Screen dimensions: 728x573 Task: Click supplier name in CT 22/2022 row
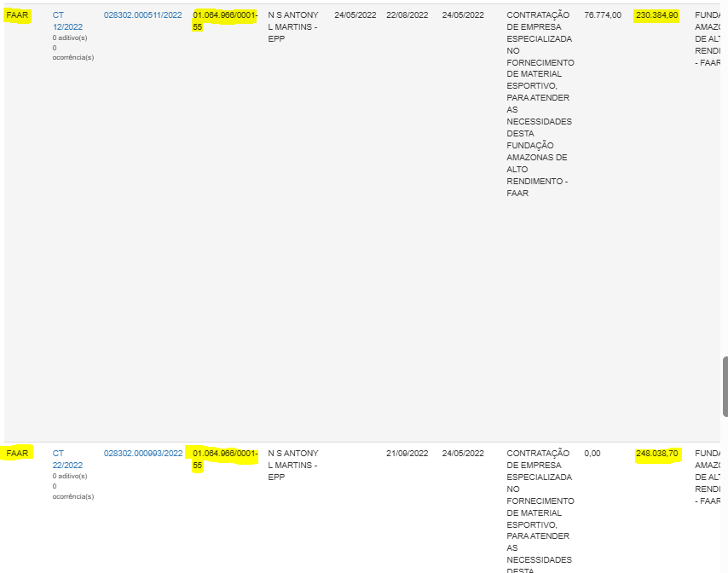[292, 465]
